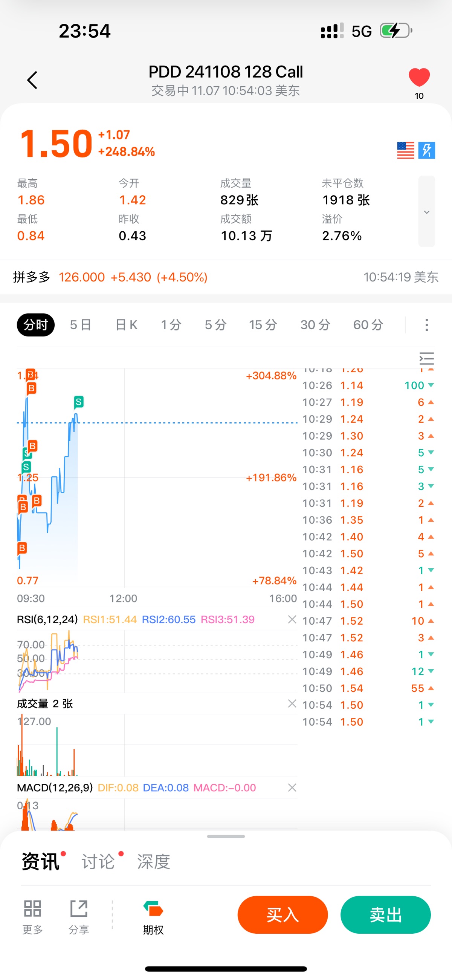Viewport: 452px width, 980px height.
Task: Open the 讨论 discussion tab
Action: 98,861
